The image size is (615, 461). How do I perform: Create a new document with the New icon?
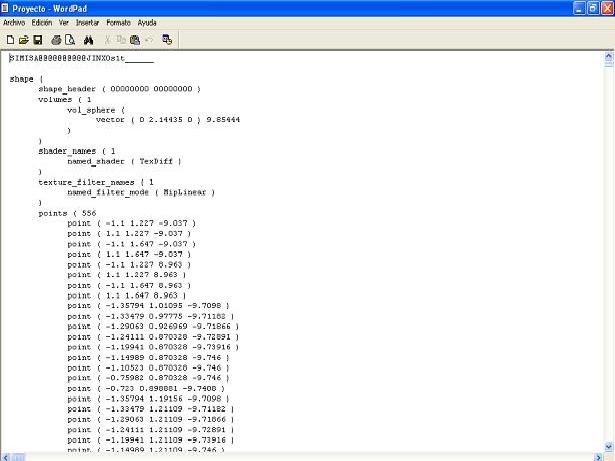click(9, 39)
